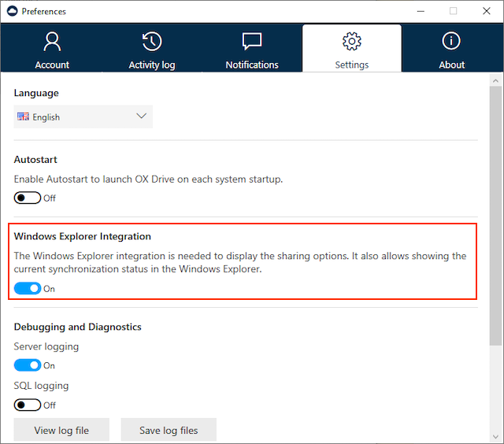Open the English language dropdown
504x444 pixels.
click(83, 117)
